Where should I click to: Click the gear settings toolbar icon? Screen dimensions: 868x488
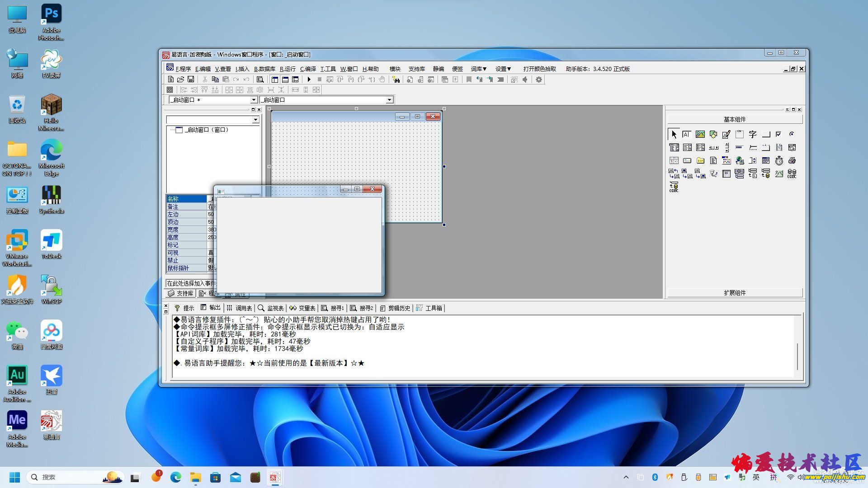tap(538, 80)
